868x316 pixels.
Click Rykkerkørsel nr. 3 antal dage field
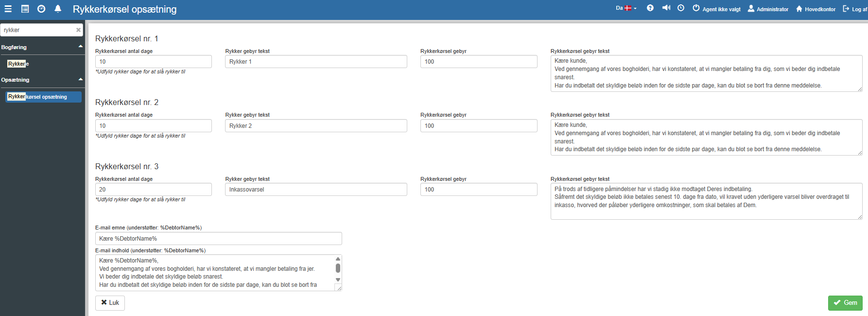(x=154, y=190)
